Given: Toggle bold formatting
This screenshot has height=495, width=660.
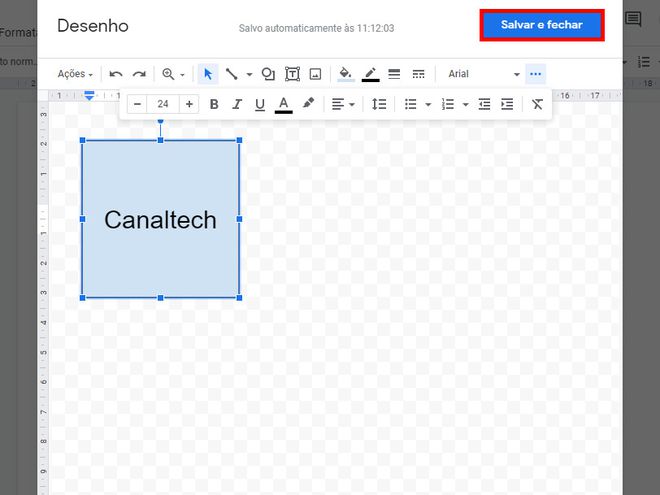Looking at the screenshot, I should pyautogui.click(x=214, y=104).
